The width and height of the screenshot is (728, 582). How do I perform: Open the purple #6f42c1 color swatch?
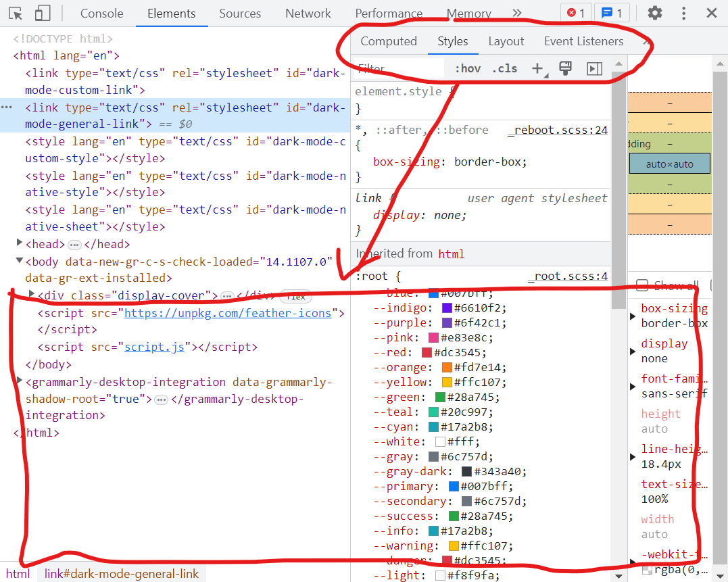447,323
